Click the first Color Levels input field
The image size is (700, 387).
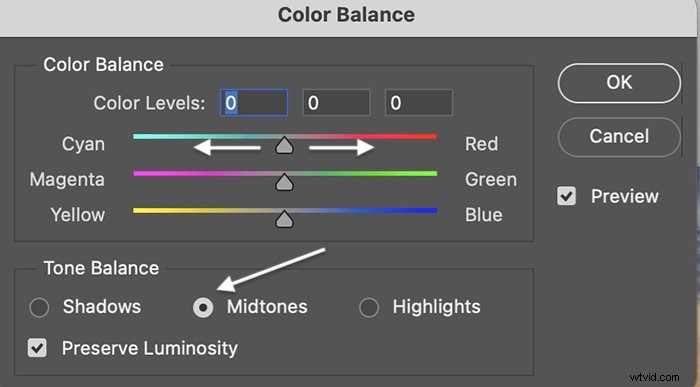click(254, 103)
